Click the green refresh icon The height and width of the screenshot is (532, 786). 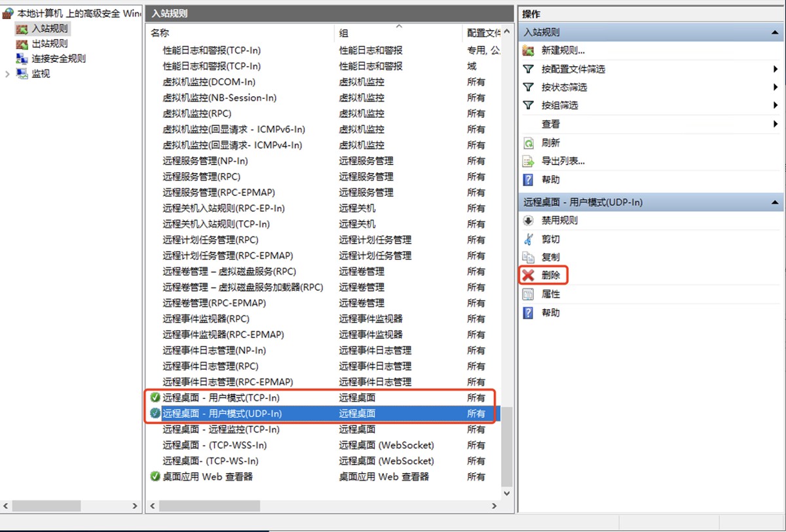point(528,143)
